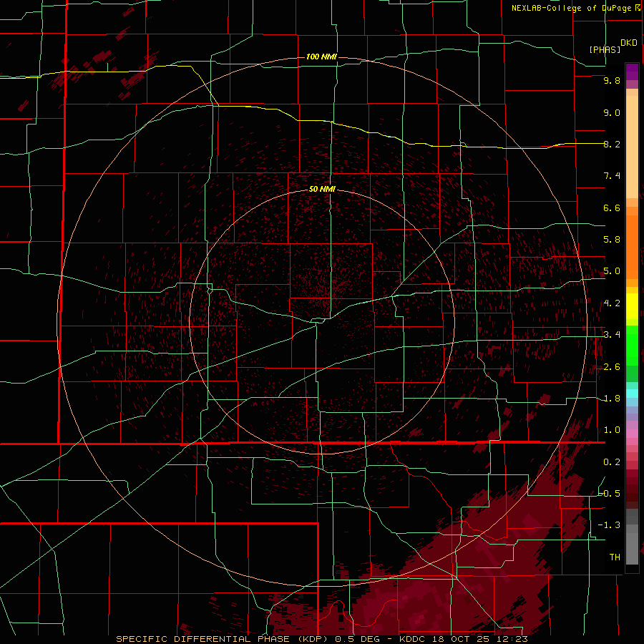Pick the bright green color bar segment

point(632,345)
